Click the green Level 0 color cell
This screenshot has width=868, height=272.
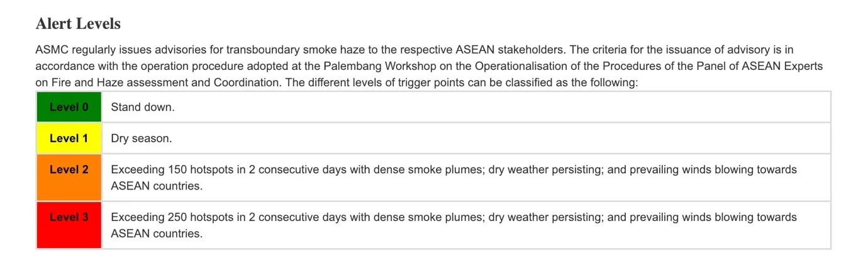tap(69, 107)
